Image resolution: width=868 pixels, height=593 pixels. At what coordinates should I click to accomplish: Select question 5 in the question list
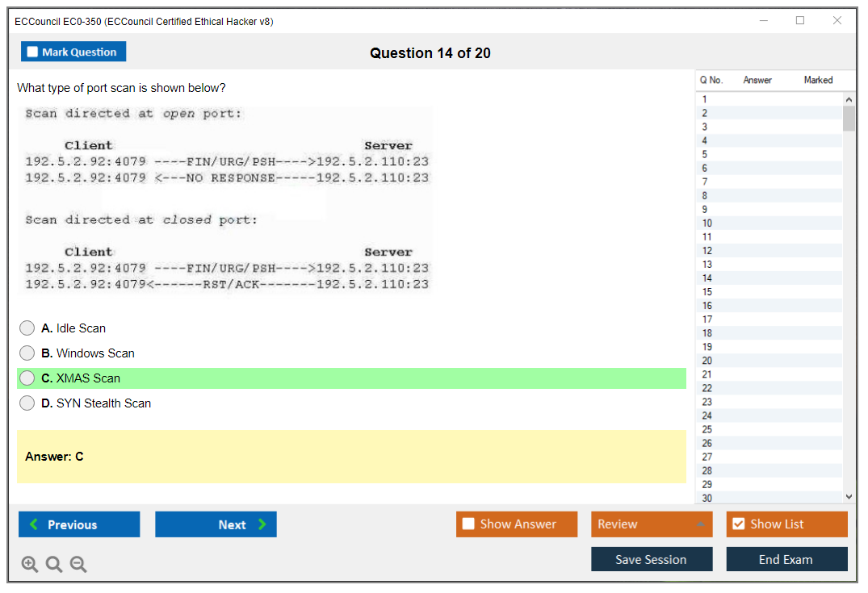(705, 154)
